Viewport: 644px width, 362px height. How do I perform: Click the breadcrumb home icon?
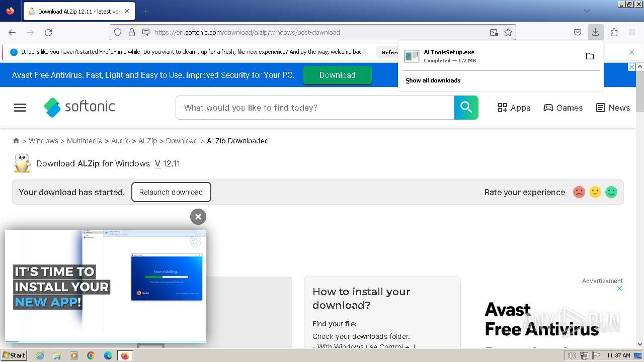16,141
